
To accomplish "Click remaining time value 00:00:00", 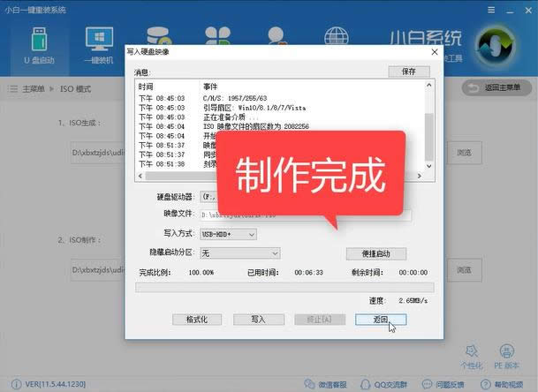I will coord(413,273).
